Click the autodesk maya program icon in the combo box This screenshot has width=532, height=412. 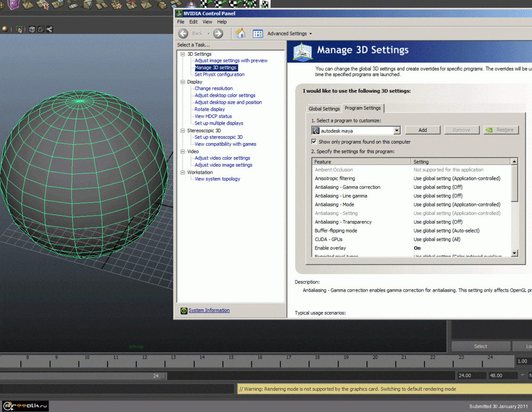(x=316, y=130)
